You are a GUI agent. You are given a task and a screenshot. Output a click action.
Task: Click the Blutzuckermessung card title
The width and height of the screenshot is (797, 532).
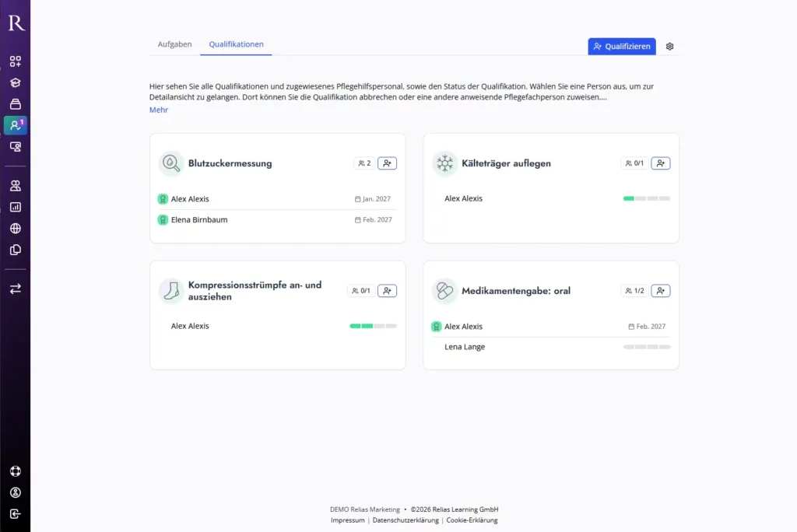[230, 163]
